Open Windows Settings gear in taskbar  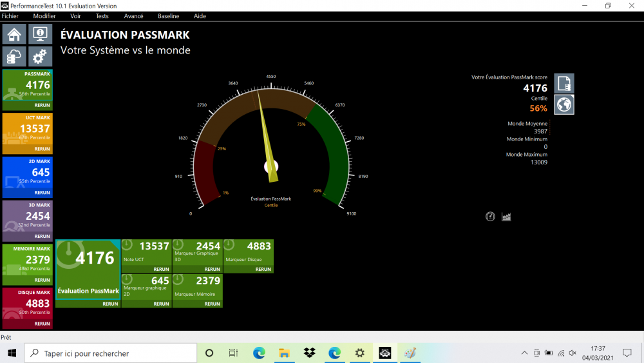click(360, 353)
